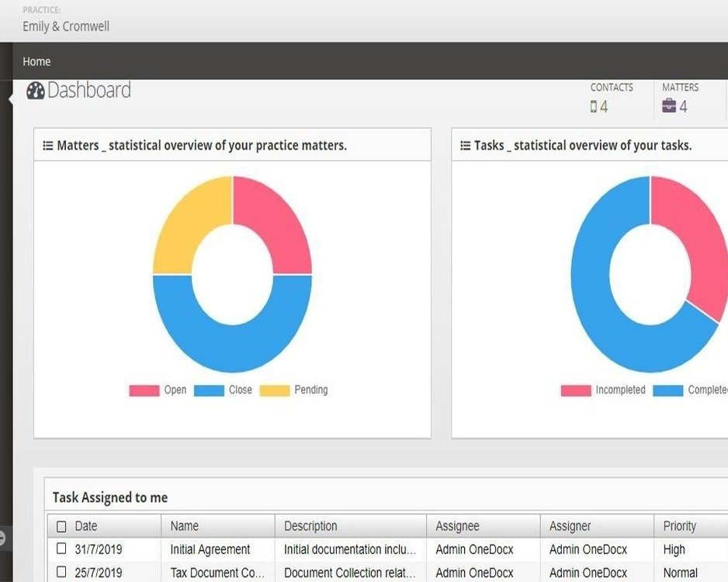Check the 31/7/2019 Initial Agreement row
This screenshot has width=728, height=582.
click(61, 549)
